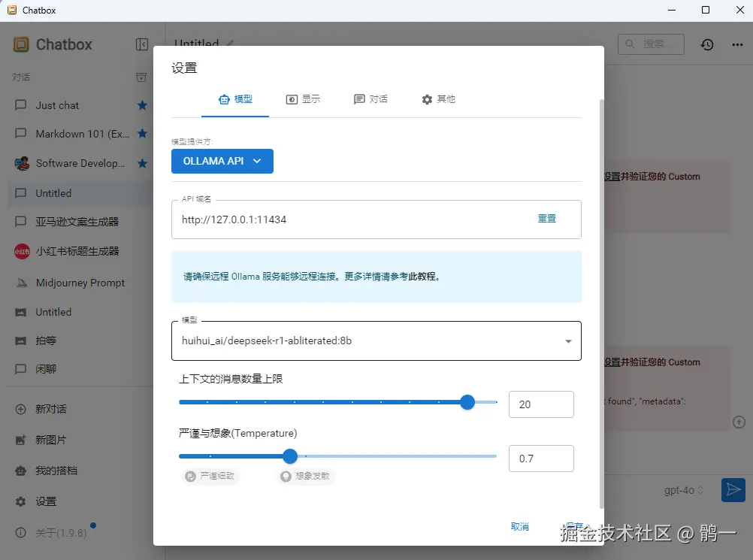Select the 小红书标题生成器 conversation
Image resolution: width=753 pixels, height=560 pixels.
click(80, 251)
